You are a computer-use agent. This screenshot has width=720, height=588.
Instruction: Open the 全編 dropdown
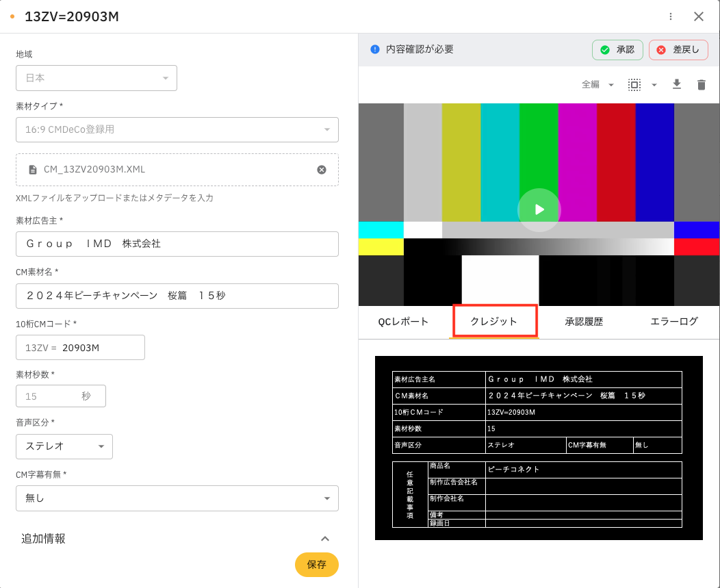(597, 84)
